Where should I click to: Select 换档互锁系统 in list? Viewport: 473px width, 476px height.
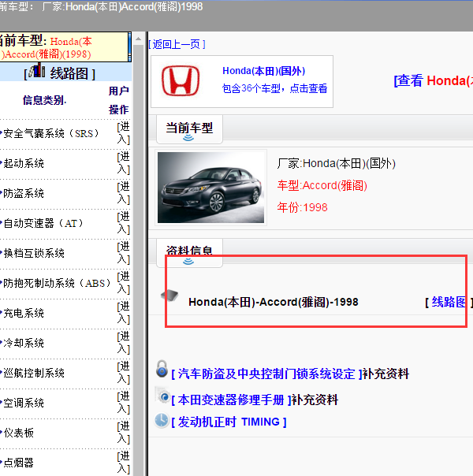pyautogui.click(x=34, y=253)
